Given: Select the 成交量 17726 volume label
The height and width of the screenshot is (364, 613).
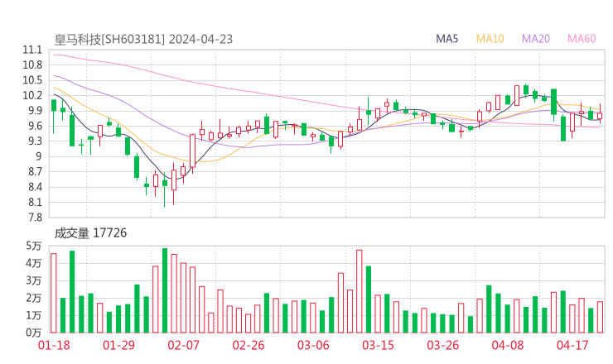Looking at the screenshot, I should (x=90, y=233).
